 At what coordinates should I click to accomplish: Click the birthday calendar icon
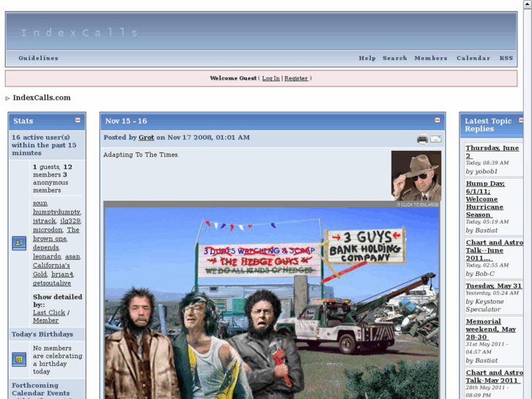(19, 359)
